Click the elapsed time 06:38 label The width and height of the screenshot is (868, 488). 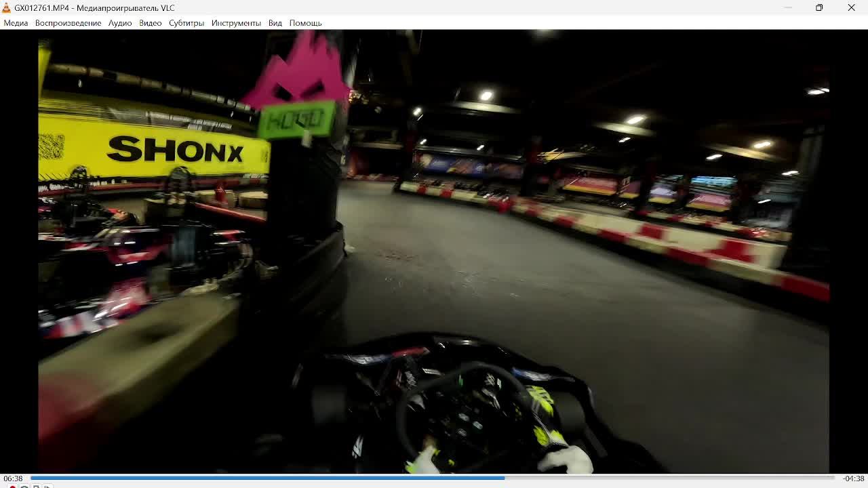pyautogui.click(x=13, y=479)
